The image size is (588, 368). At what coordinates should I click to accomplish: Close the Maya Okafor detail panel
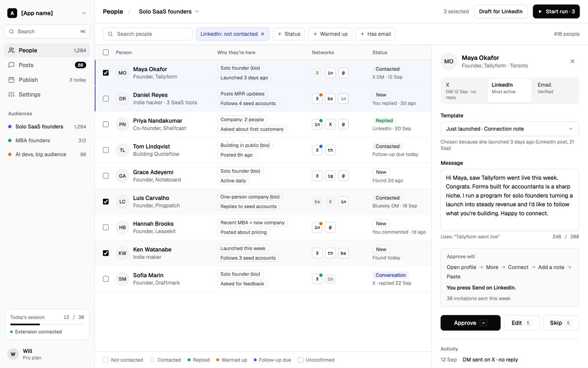tap(572, 61)
